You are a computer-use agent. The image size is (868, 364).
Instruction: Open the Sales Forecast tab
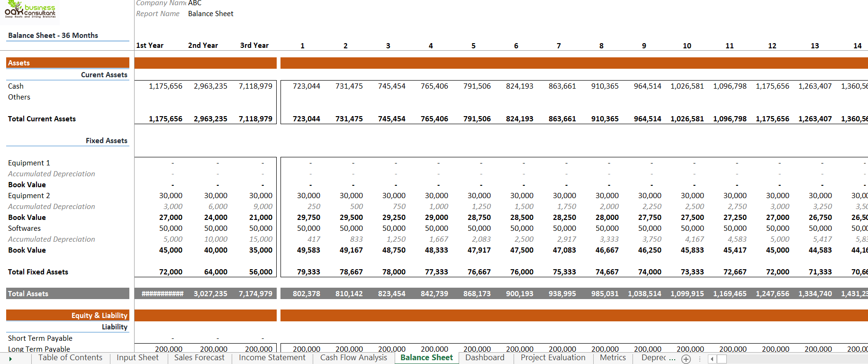click(199, 358)
